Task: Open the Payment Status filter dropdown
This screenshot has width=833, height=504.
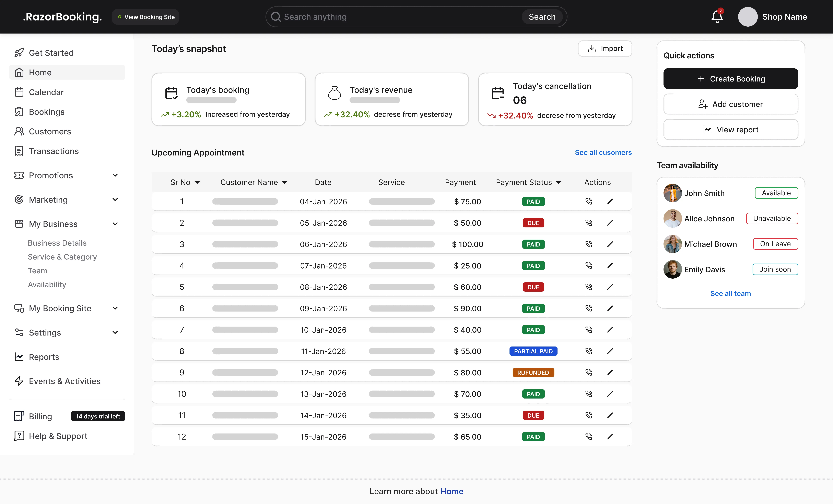Action: [x=559, y=182]
